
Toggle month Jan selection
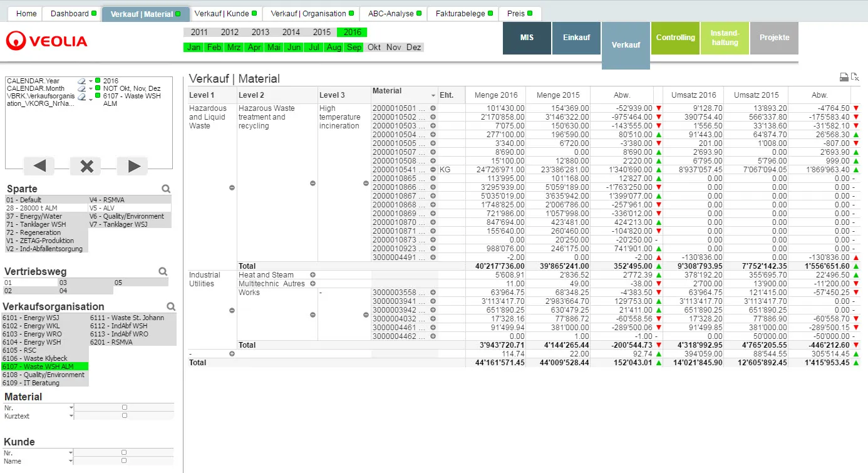point(194,47)
